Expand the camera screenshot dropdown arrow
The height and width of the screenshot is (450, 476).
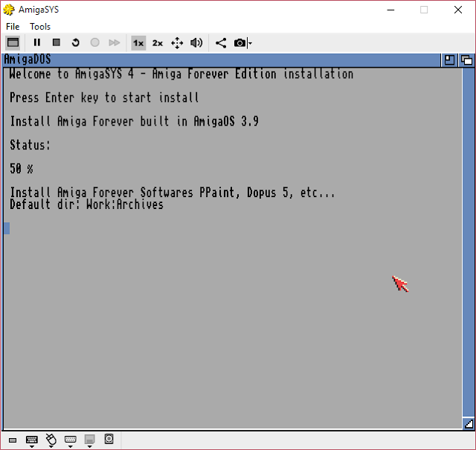click(x=250, y=43)
